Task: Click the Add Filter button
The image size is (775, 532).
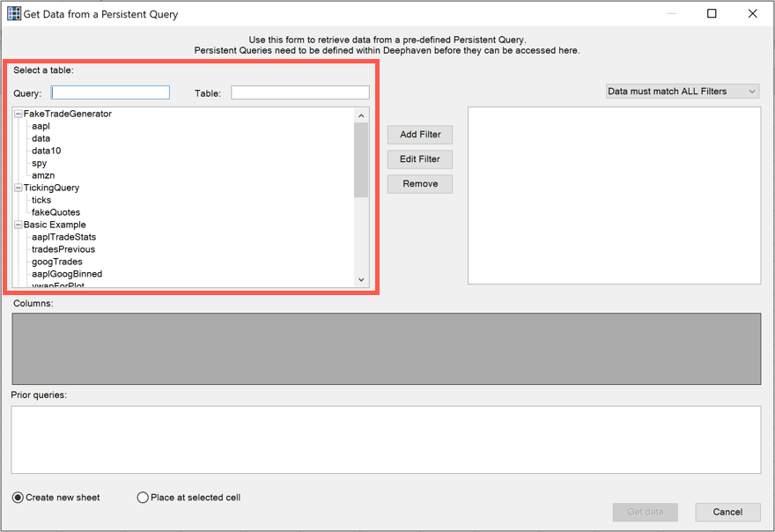Action: pyautogui.click(x=420, y=135)
